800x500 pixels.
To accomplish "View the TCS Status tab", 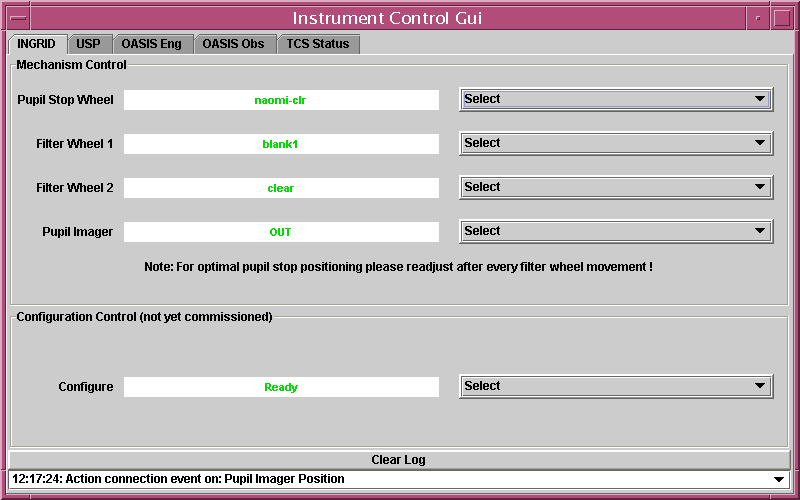I will coord(318,44).
